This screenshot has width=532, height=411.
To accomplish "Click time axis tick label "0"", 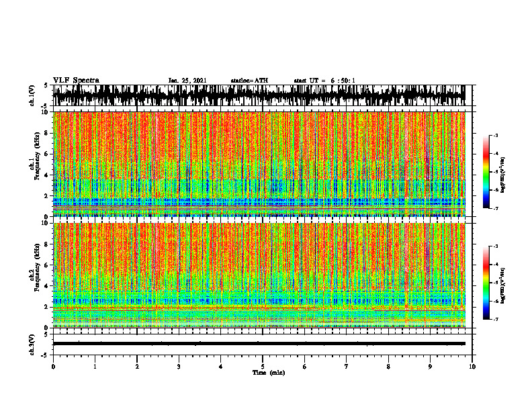I will [x=53, y=367].
